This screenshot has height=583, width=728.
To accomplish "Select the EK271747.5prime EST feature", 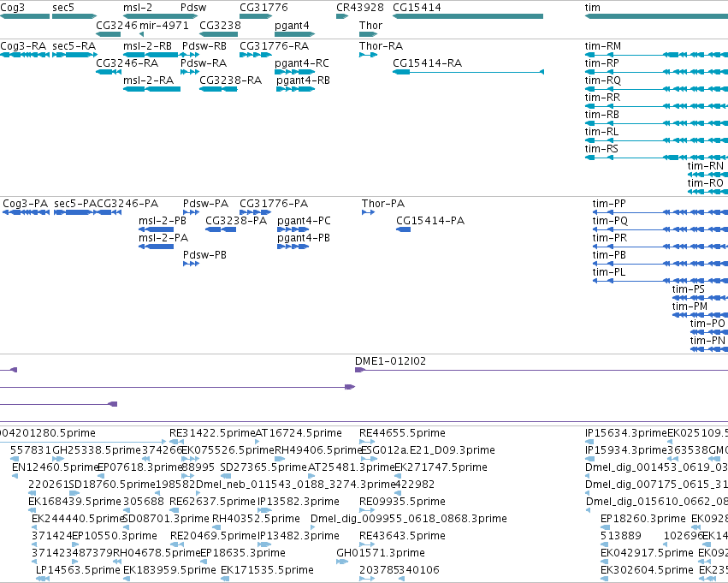I will click(x=398, y=476).
